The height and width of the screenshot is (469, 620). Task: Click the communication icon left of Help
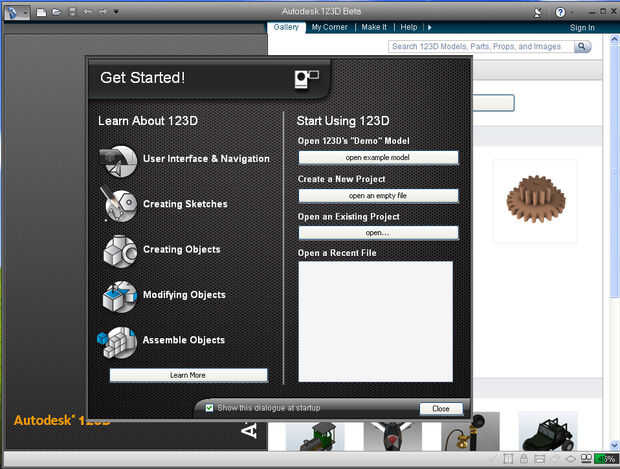pos(538,12)
